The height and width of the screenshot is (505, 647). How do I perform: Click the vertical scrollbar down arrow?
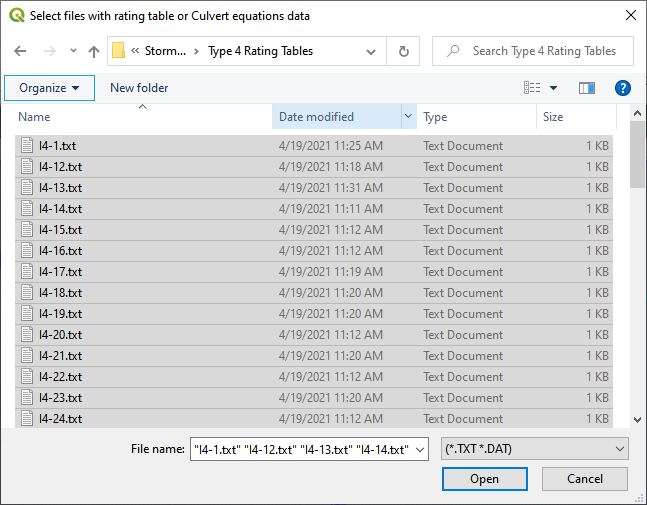637,421
